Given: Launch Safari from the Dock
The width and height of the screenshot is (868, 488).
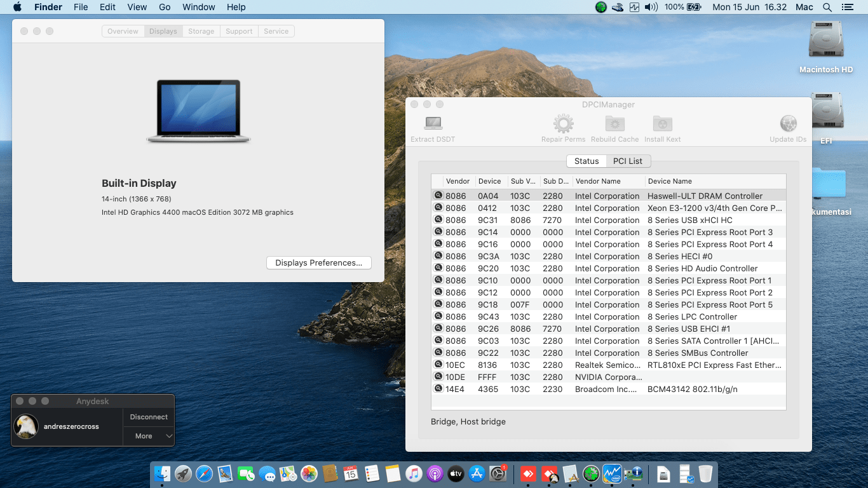Looking at the screenshot, I should click(x=204, y=473).
